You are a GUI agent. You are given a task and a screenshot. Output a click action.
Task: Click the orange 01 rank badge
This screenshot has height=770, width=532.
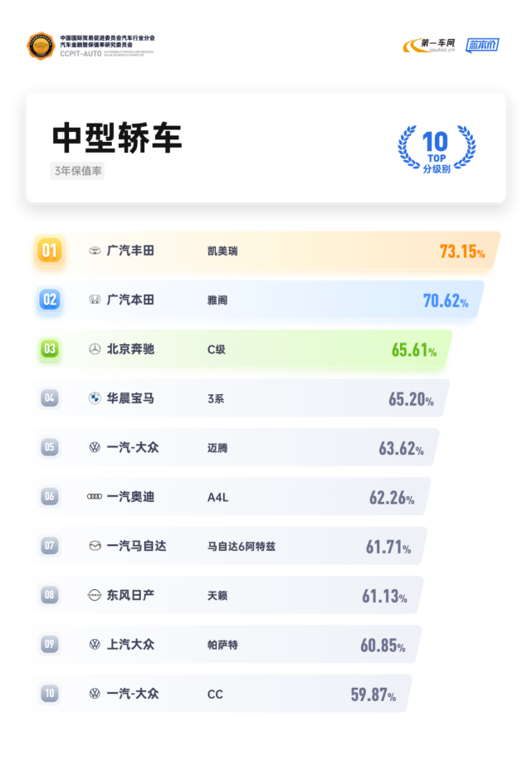50,251
